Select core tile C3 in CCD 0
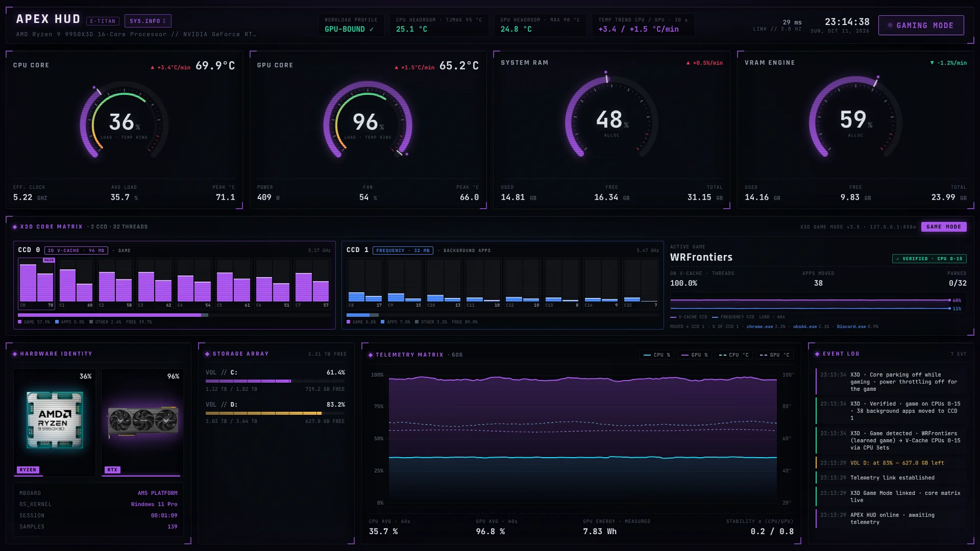The height and width of the screenshot is (551, 980). point(155,284)
